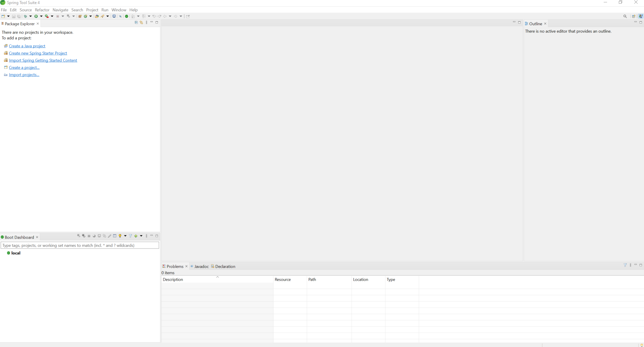Image resolution: width=644 pixels, height=347 pixels.
Task: Open Boot Dashboard lightbulb dropdown arrow
Action: (125, 236)
